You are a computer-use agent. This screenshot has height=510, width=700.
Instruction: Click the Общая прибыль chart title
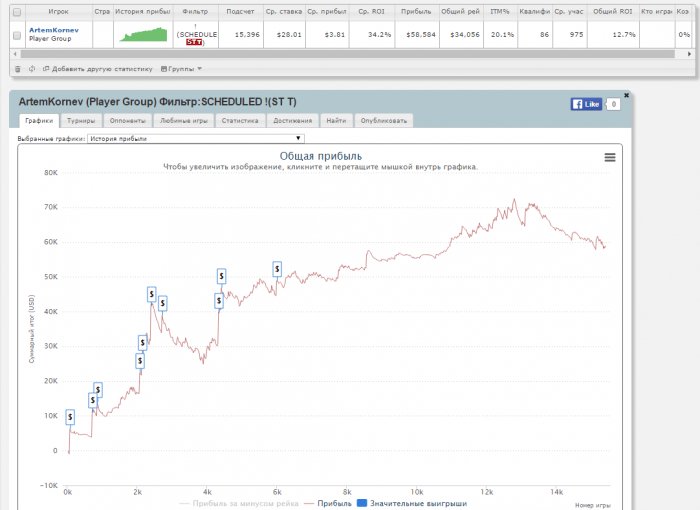coord(321,156)
